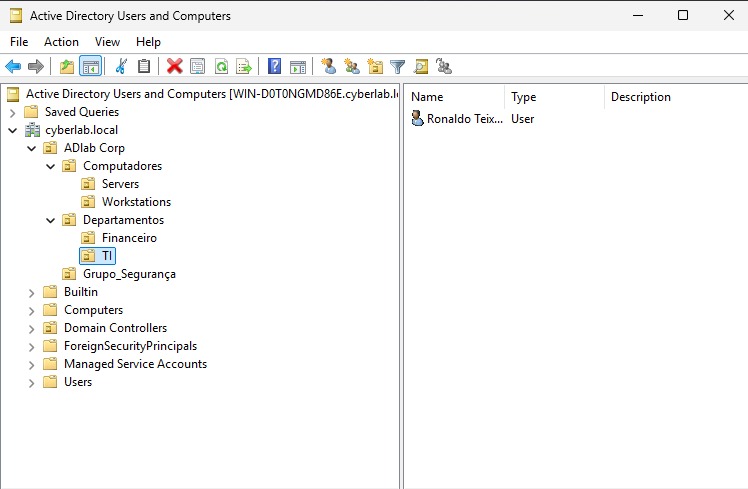Click the Paste clipboard icon

tap(144, 66)
